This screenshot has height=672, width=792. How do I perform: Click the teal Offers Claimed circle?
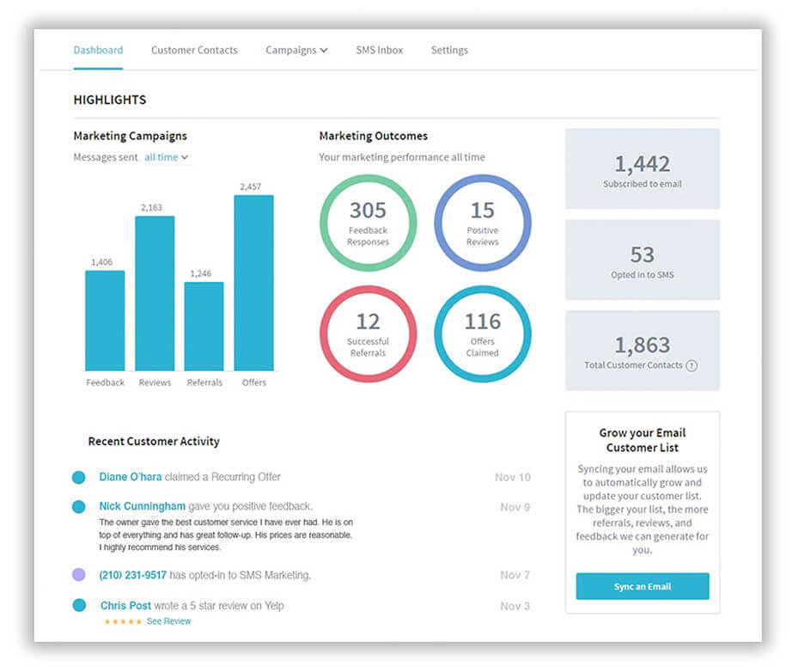(482, 333)
